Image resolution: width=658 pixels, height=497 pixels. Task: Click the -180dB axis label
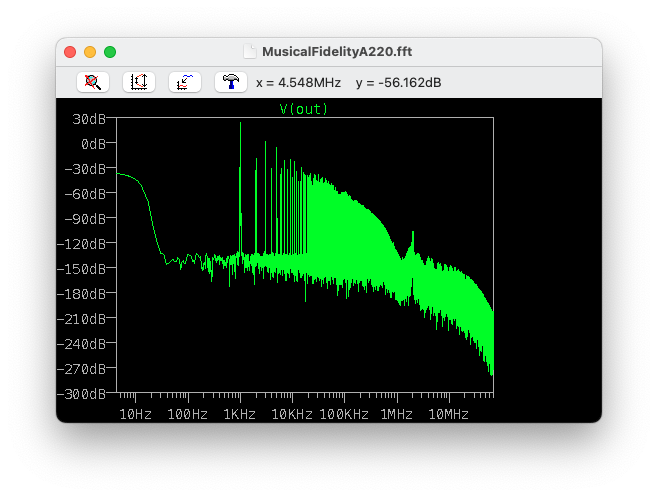81,294
